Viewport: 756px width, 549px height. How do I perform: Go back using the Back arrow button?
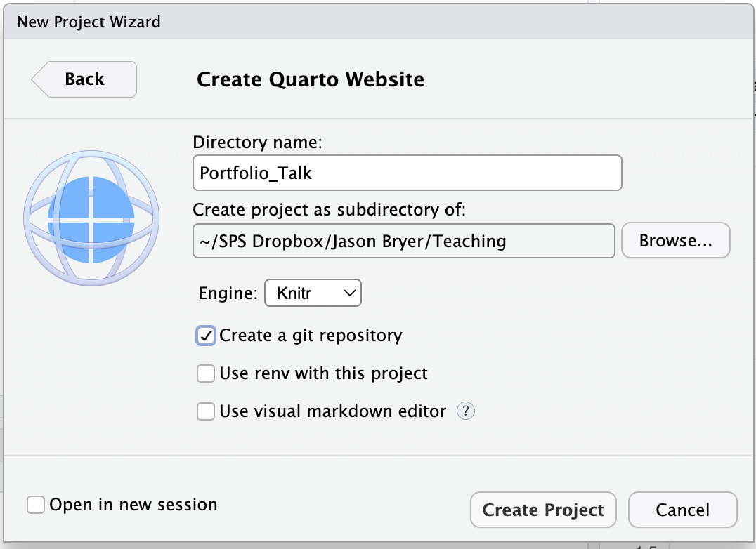84,79
